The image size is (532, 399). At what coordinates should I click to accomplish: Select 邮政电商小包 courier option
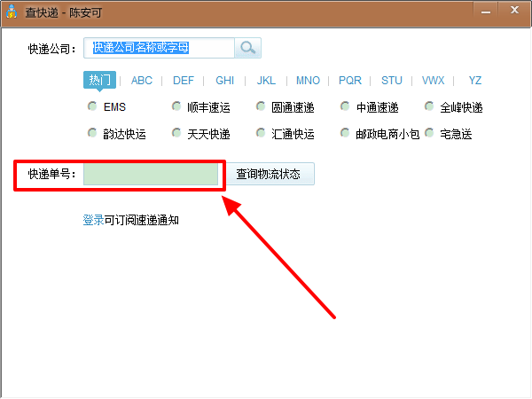345,133
